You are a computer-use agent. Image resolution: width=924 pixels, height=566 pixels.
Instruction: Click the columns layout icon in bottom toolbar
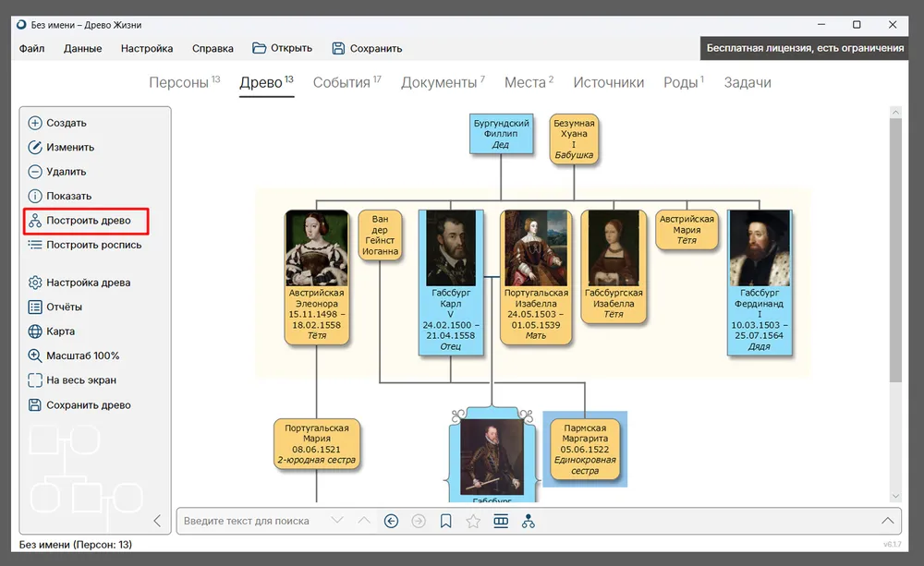(x=501, y=521)
